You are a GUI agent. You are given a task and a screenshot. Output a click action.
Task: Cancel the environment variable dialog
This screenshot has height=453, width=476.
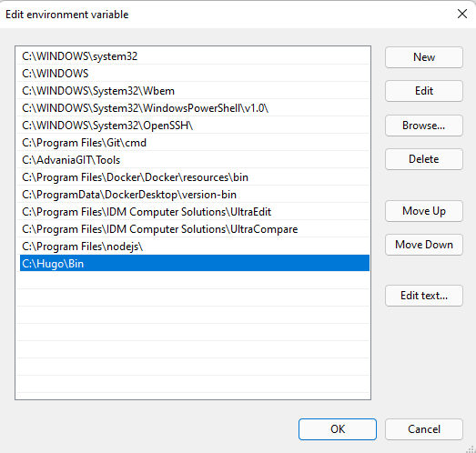pyautogui.click(x=424, y=429)
